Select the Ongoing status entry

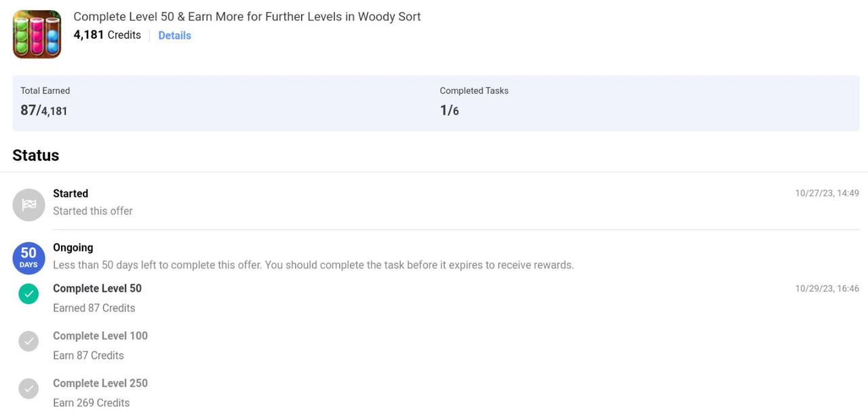click(435, 256)
